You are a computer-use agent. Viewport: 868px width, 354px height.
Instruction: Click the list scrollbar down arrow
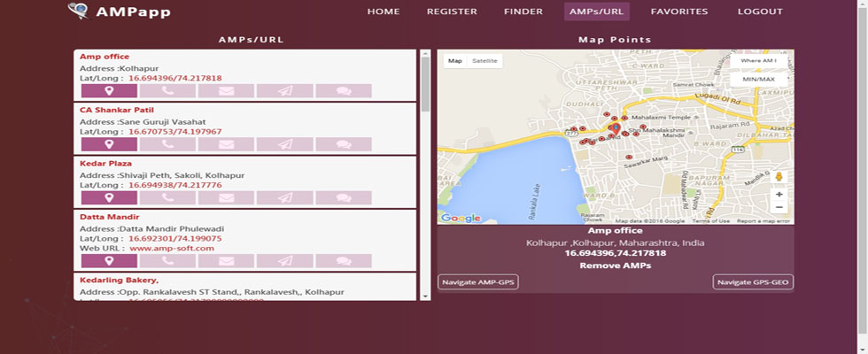pyautogui.click(x=425, y=296)
